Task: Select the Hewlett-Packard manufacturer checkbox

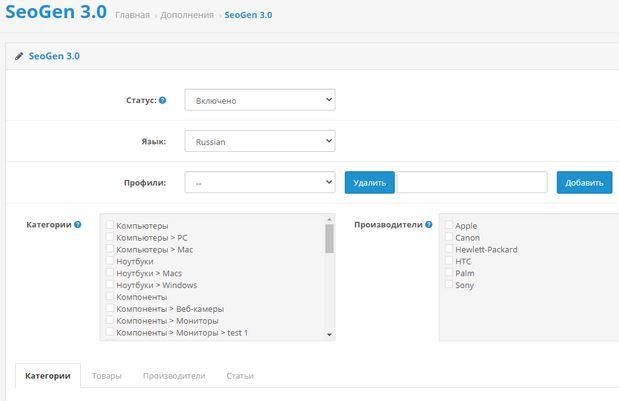Action: [x=449, y=250]
